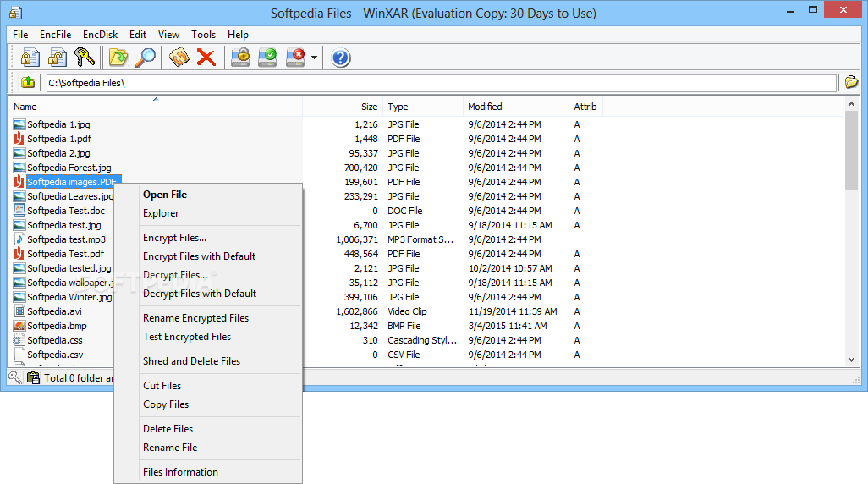Click the status bar magnifier icon
Viewport: 868px width, 484px height.
point(15,377)
